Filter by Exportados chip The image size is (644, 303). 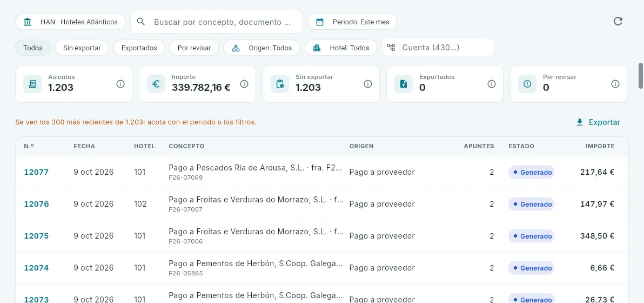[139, 48]
